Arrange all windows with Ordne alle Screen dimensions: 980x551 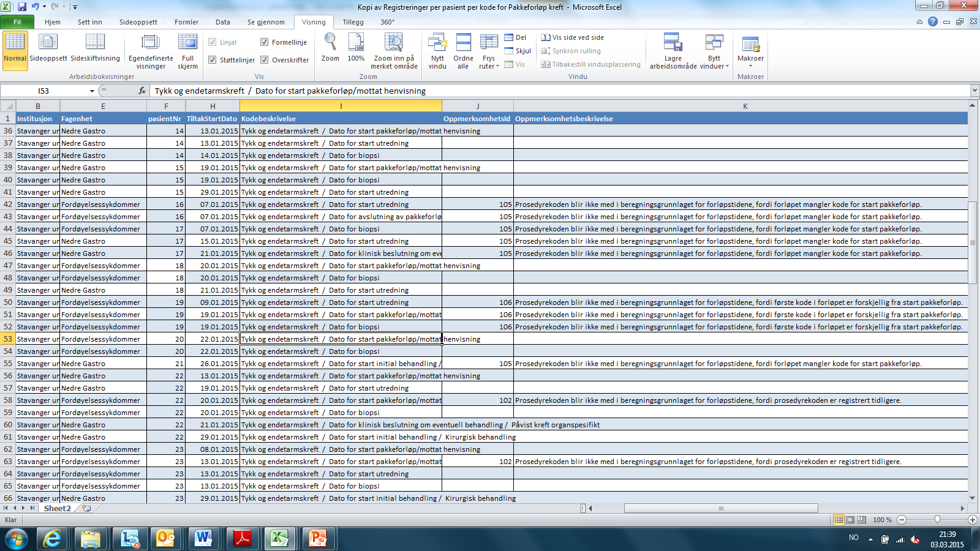pyautogui.click(x=463, y=51)
